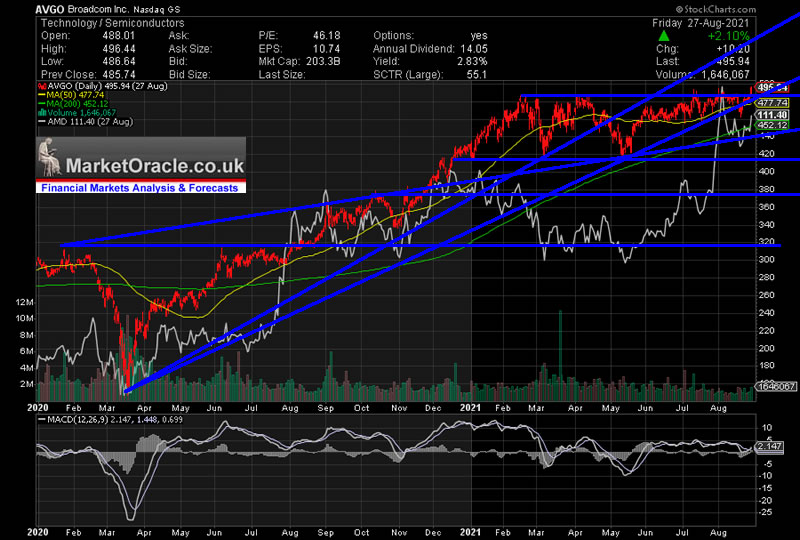Viewport: 800px width, 540px height.
Task: Click the 260 price axis label
Action: click(766, 295)
